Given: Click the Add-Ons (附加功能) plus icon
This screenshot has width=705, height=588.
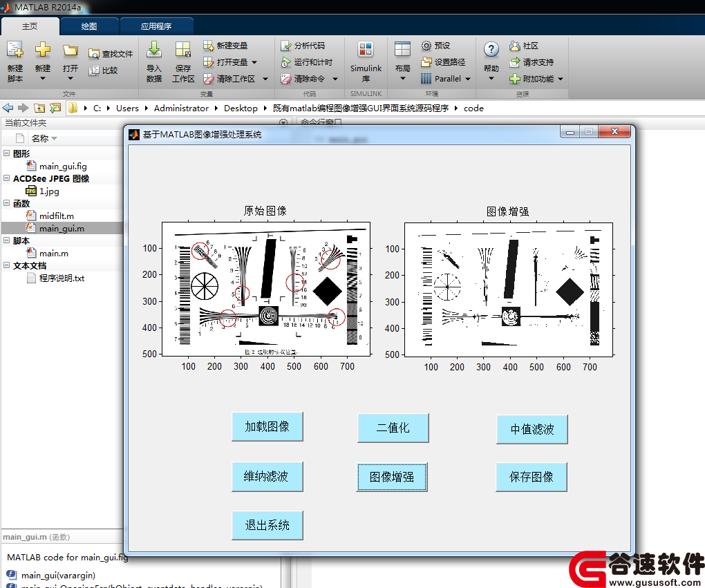Looking at the screenshot, I should point(514,79).
